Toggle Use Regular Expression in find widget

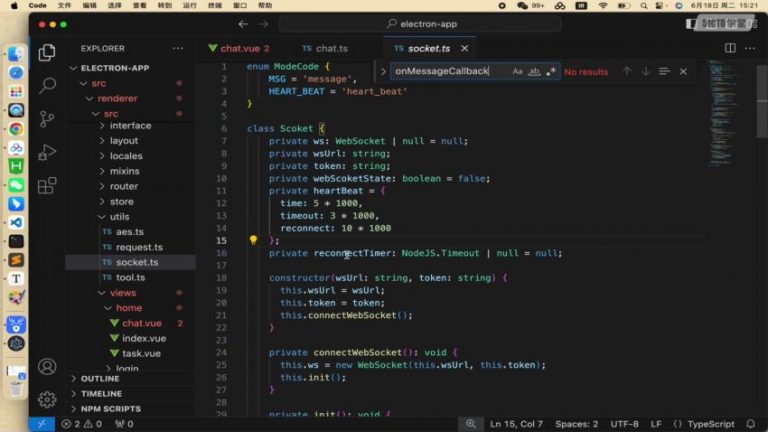551,72
